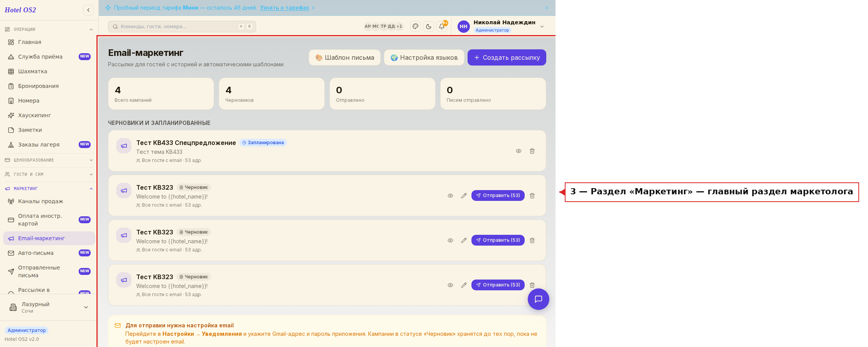Expand the Ценообразование section
Image resolution: width=868 pixels, height=347 pixels.
coord(49,160)
